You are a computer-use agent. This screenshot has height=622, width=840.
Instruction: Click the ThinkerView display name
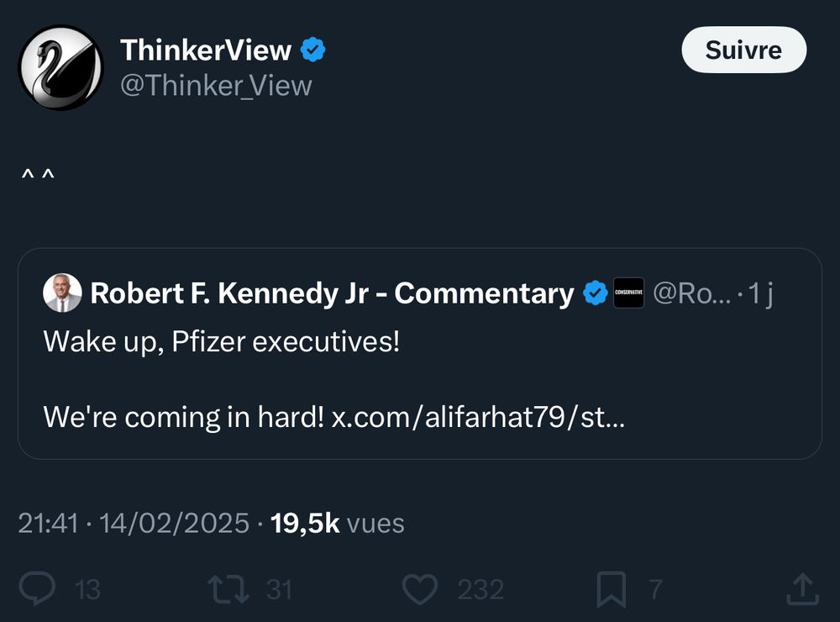coord(206,50)
